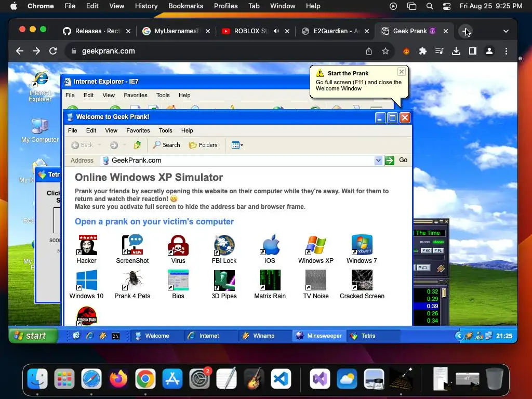The image size is (532, 399).
Task: Open the Favorites menu in Welcome window
Action: [x=138, y=130]
